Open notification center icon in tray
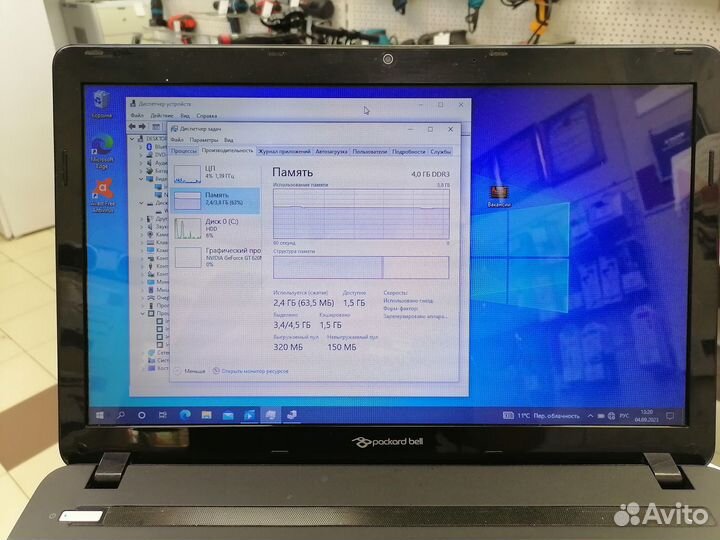Screen dimensions: 720x540 (x=670, y=416)
